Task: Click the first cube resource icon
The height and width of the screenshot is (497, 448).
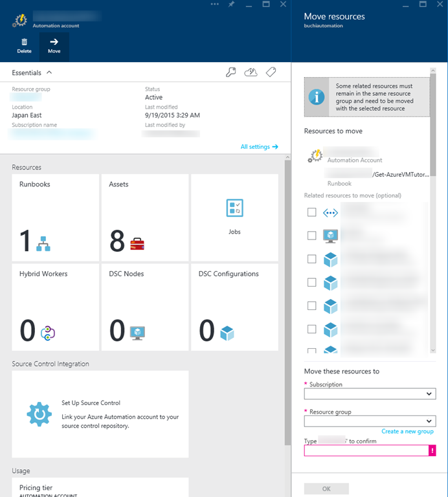Action: pyautogui.click(x=330, y=260)
